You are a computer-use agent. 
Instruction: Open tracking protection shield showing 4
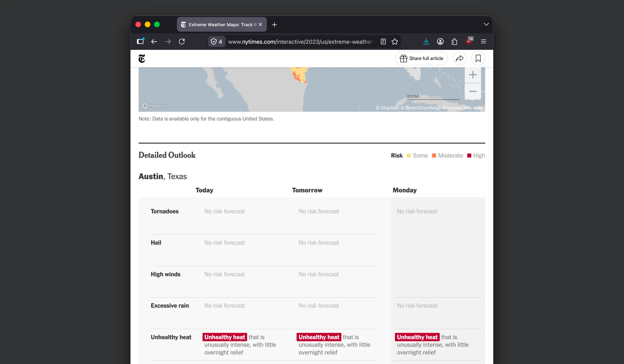point(216,42)
